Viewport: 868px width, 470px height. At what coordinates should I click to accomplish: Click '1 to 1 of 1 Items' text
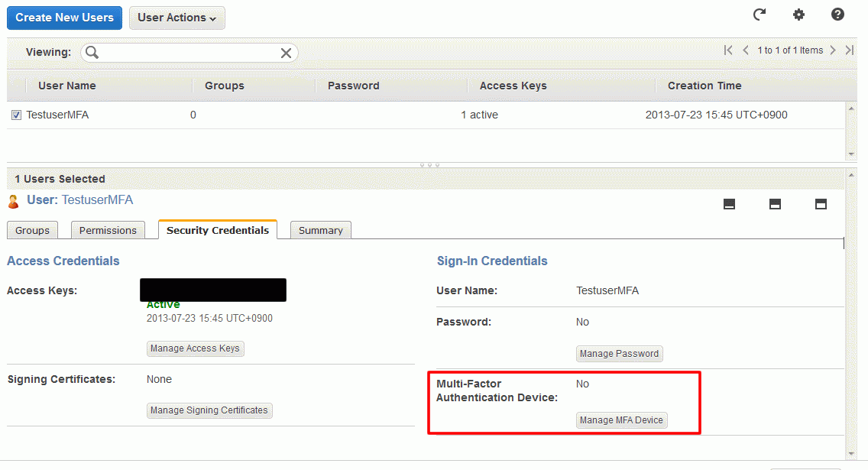[790, 50]
